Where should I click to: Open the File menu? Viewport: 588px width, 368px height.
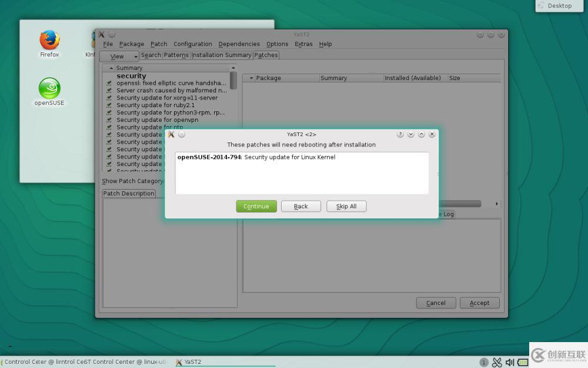pos(108,44)
